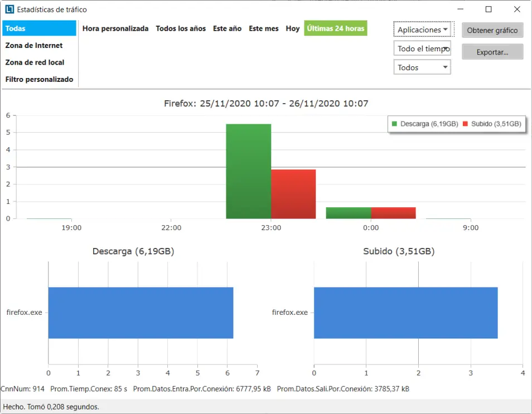The height and width of the screenshot is (414, 532).
Task: Maximize the Estadísticas de tráfico window
Action: tap(489, 9)
